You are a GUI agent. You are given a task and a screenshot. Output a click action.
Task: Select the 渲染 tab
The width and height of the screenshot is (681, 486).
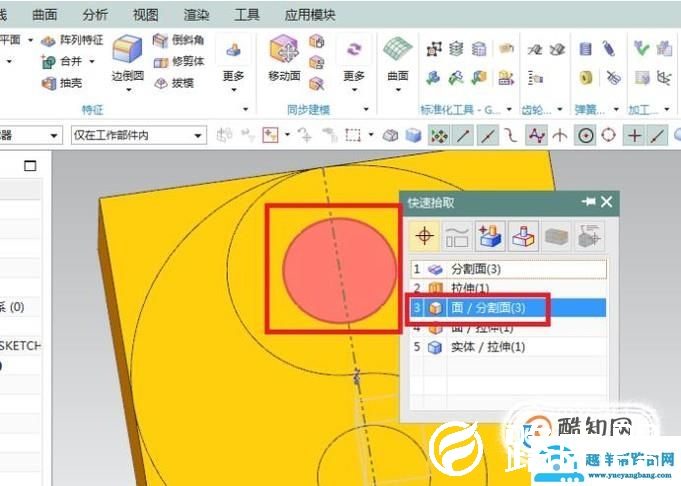click(x=196, y=15)
